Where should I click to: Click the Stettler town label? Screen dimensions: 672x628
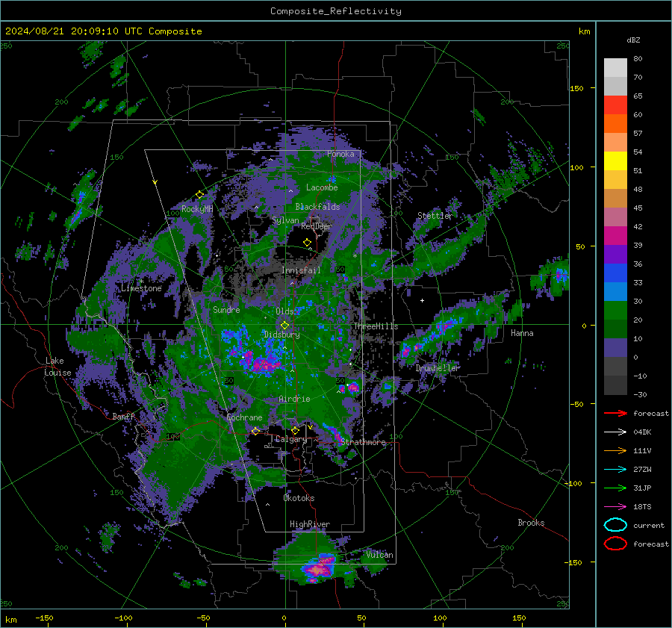tap(435, 216)
